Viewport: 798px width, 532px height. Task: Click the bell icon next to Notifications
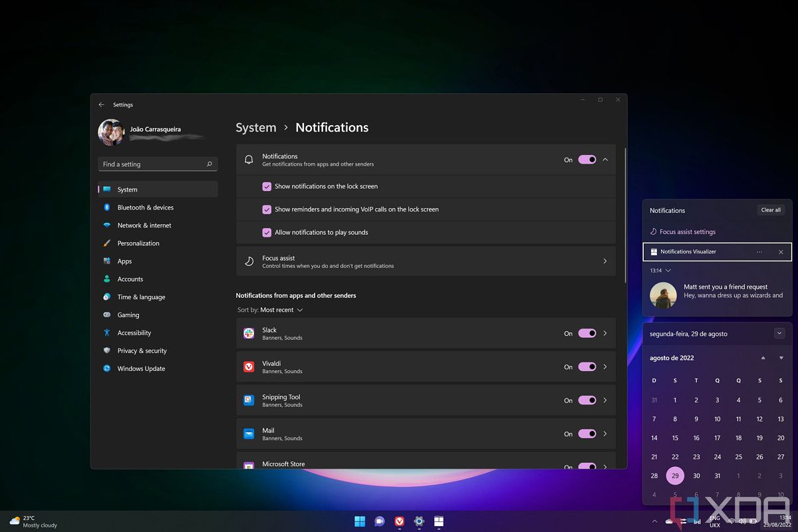click(x=249, y=159)
